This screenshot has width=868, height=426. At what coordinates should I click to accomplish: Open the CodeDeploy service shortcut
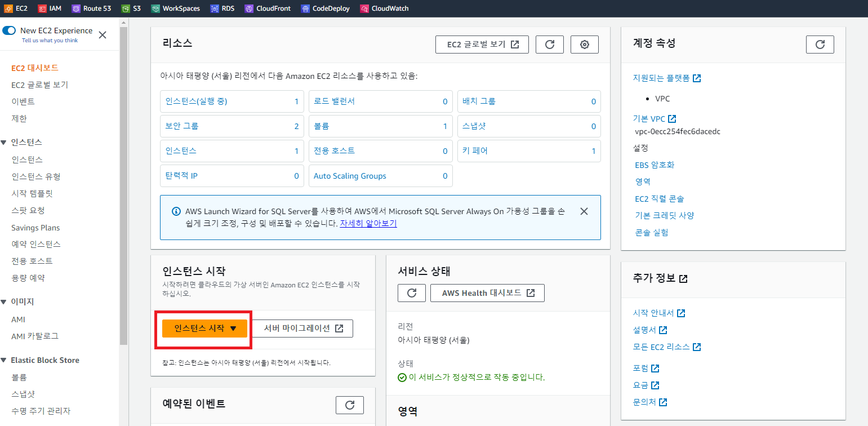pos(325,8)
